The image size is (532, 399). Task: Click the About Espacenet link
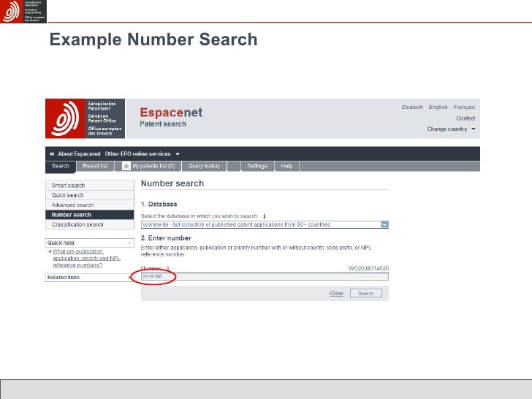tap(80, 153)
